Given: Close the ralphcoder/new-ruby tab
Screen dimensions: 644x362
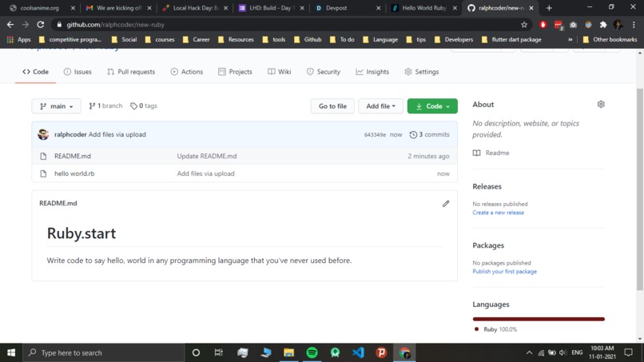Looking at the screenshot, I should (x=531, y=8).
